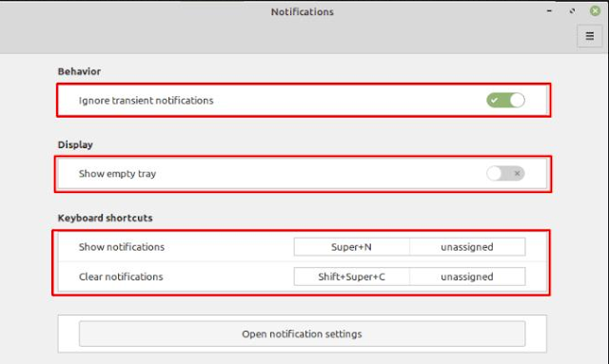The width and height of the screenshot is (609, 364).
Task: Select the Show notifications label
Action: click(122, 247)
